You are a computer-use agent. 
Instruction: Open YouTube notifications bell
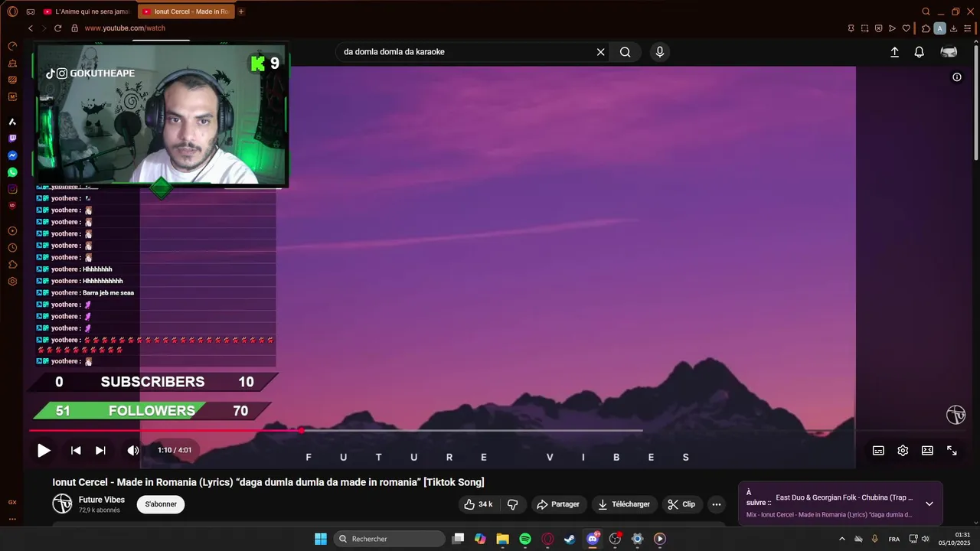(x=919, y=52)
